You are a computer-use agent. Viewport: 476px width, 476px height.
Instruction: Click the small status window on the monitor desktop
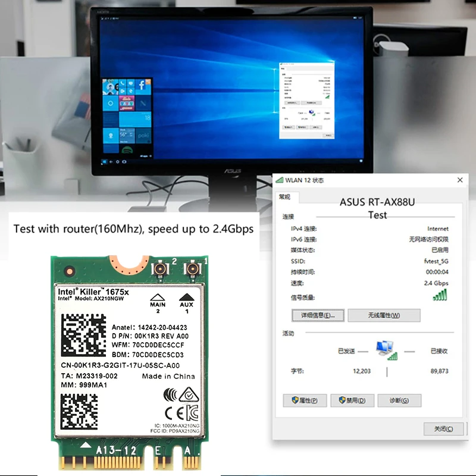(x=306, y=101)
